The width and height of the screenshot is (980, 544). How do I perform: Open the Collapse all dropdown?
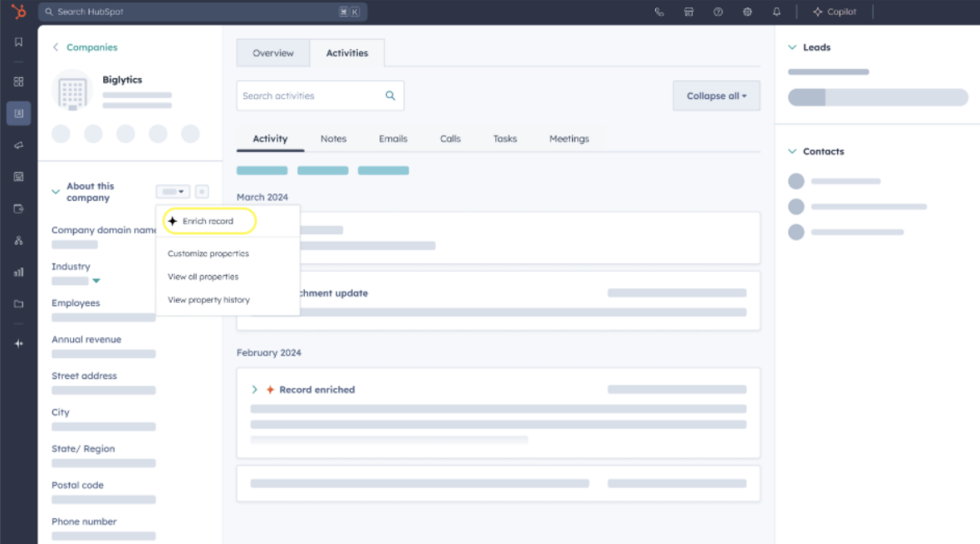pos(716,96)
